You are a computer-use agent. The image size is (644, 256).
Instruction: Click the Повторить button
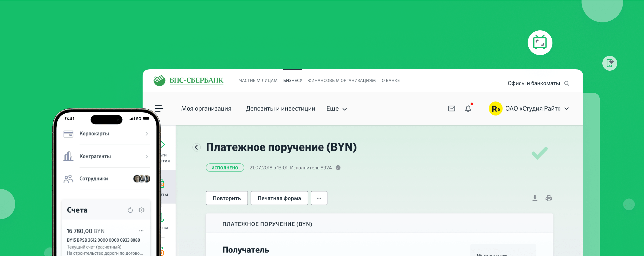click(x=227, y=198)
